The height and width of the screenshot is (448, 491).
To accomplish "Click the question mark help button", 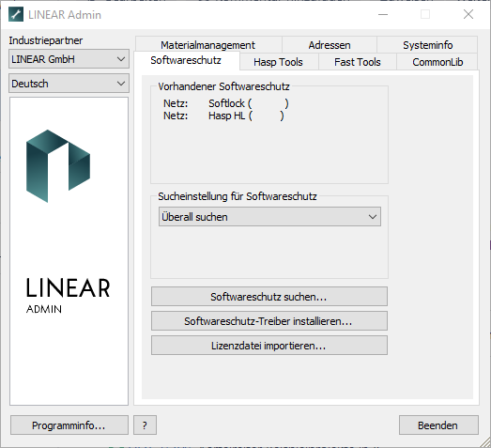I will tap(145, 425).
